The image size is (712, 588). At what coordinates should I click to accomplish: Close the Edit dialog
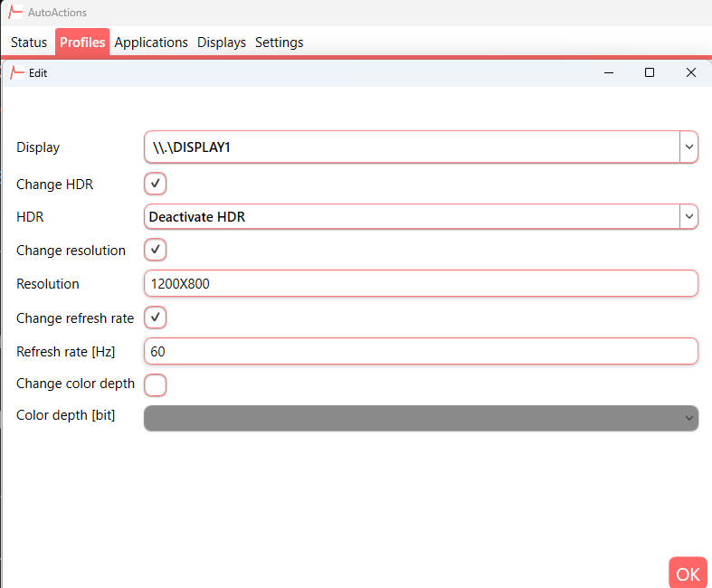(690, 73)
